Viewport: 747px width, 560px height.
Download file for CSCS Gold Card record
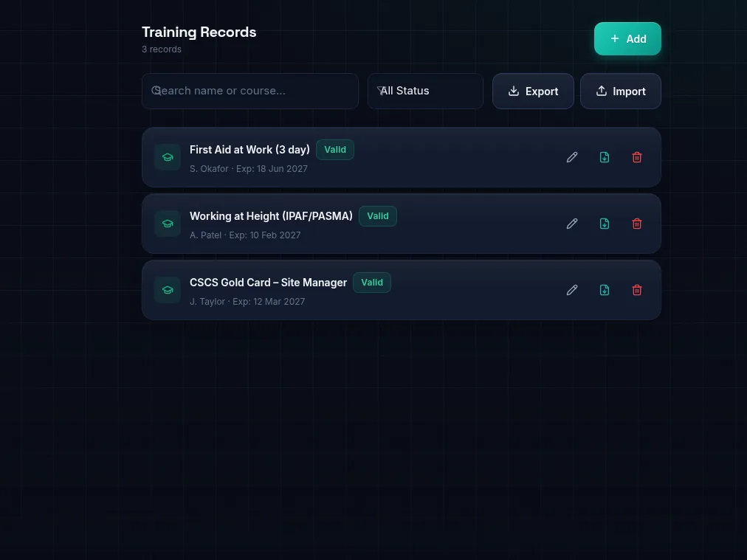[604, 290]
